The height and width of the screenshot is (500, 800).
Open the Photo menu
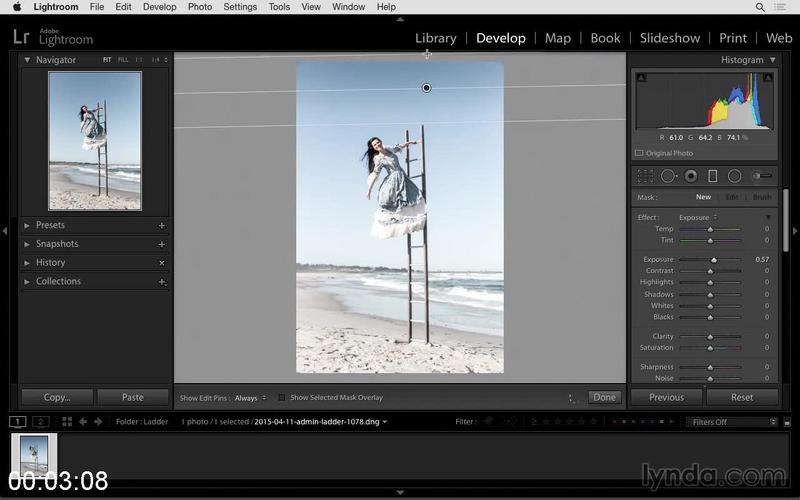[x=199, y=7]
